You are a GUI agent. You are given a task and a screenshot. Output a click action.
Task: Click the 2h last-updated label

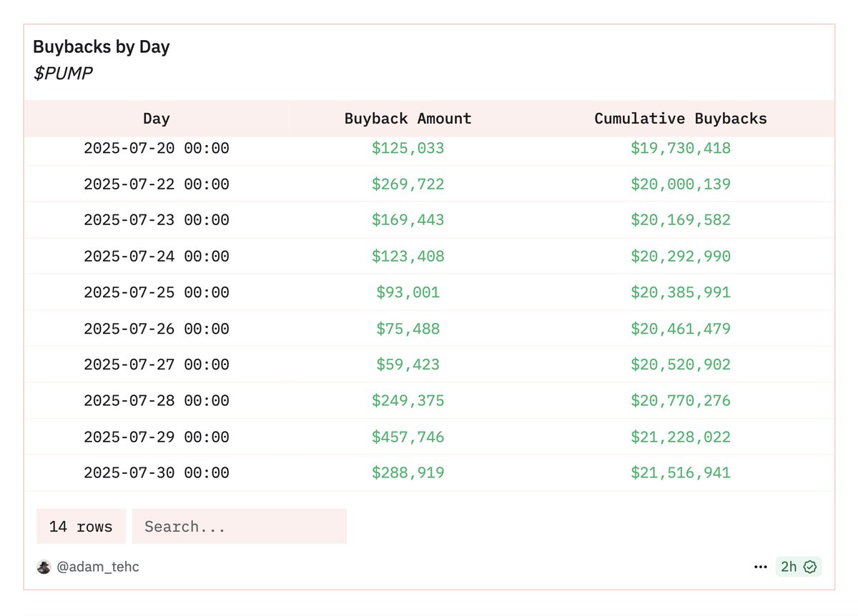(x=789, y=567)
